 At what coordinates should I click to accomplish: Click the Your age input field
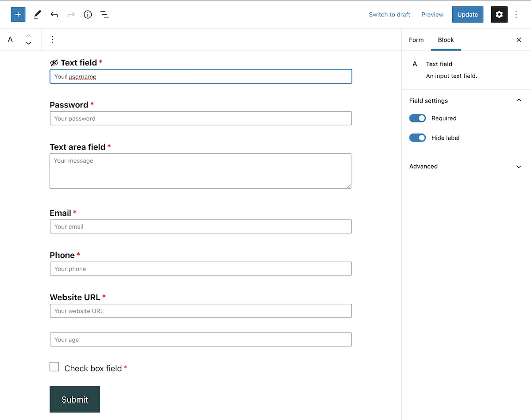pos(201,340)
